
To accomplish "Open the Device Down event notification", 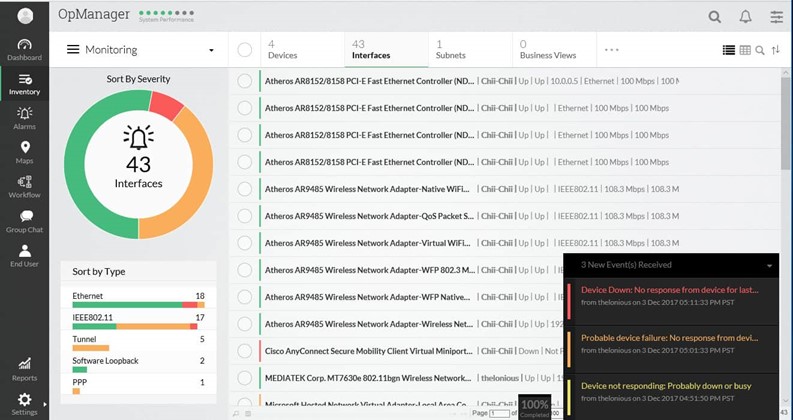I will [x=670, y=295].
